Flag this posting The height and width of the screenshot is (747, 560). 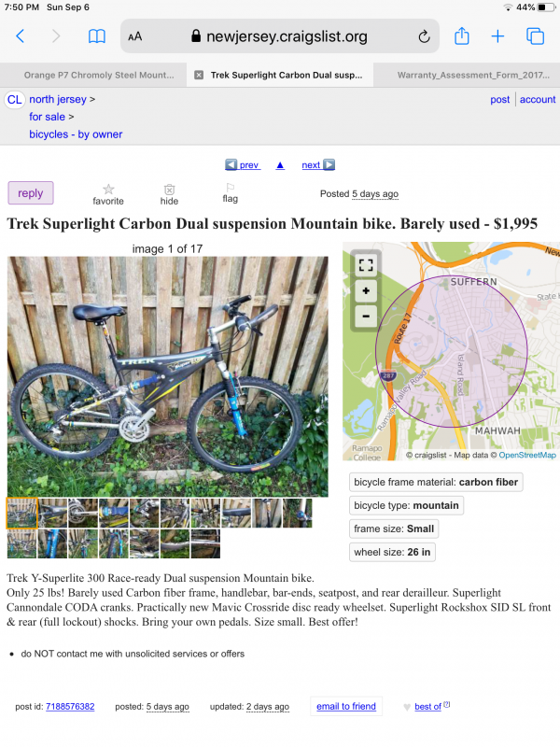[230, 192]
